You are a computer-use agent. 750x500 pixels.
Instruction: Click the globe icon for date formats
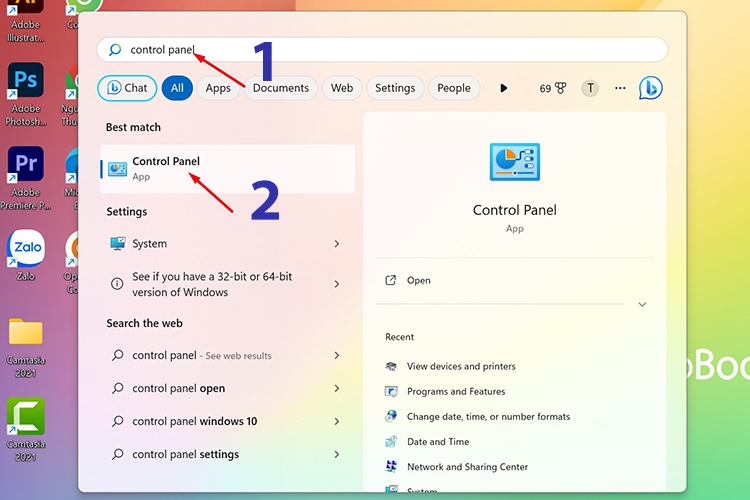tap(391, 416)
